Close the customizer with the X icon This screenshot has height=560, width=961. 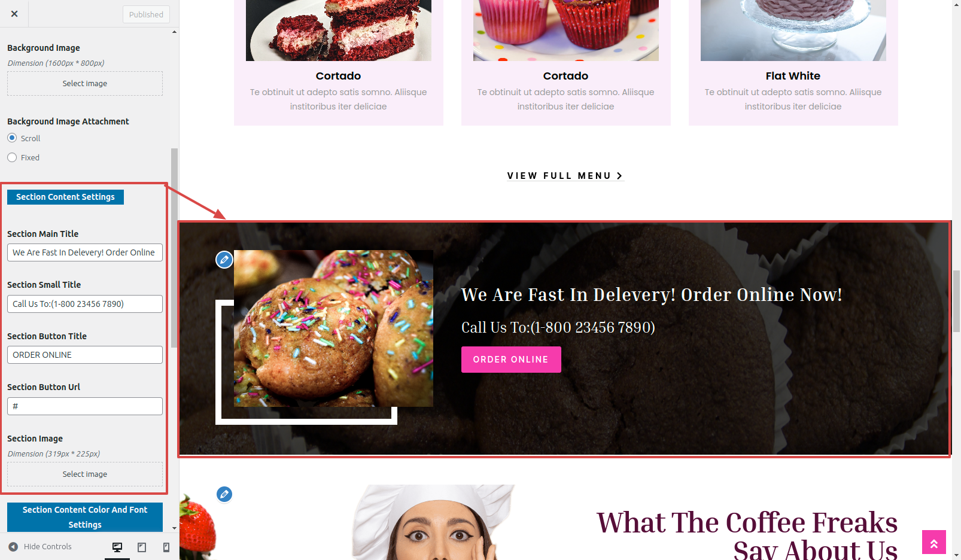tap(14, 14)
